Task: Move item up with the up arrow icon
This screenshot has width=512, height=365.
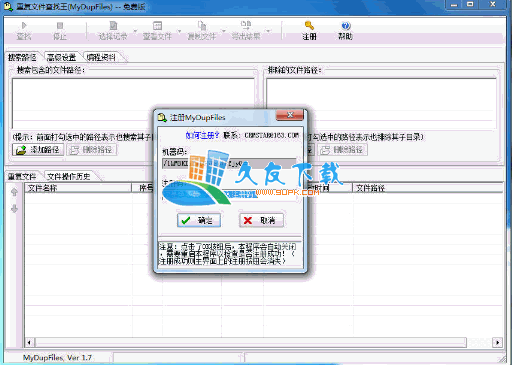Action: (x=14, y=192)
